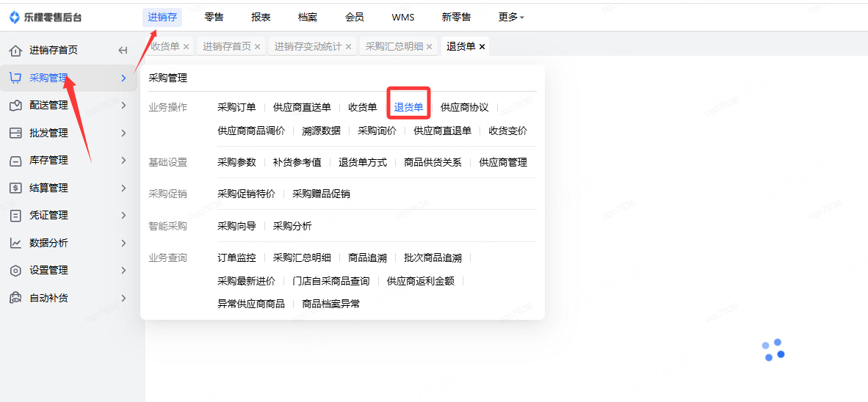
Task: Close the 退货单 tab
Action: (482, 47)
